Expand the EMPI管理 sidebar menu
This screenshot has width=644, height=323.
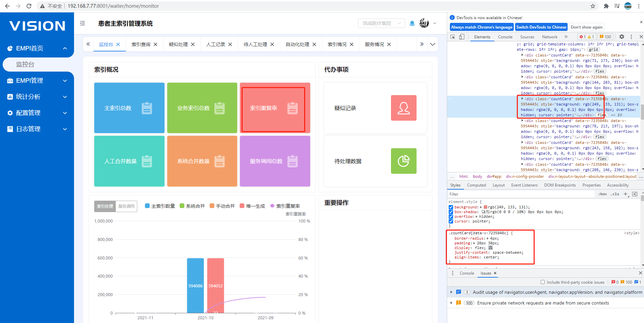(37, 81)
